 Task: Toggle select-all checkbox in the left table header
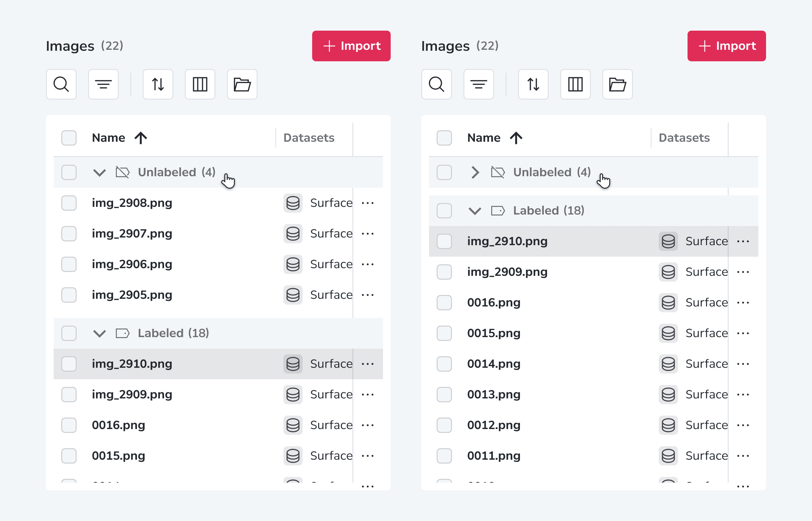[69, 138]
